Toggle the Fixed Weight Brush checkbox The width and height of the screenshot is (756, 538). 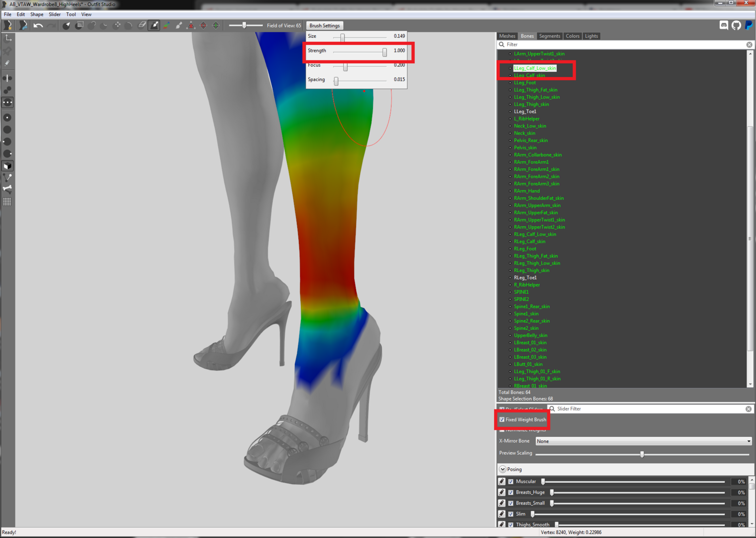502,419
